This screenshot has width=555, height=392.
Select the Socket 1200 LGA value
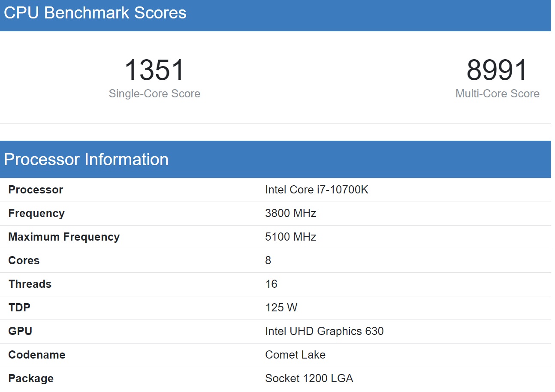(x=309, y=378)
